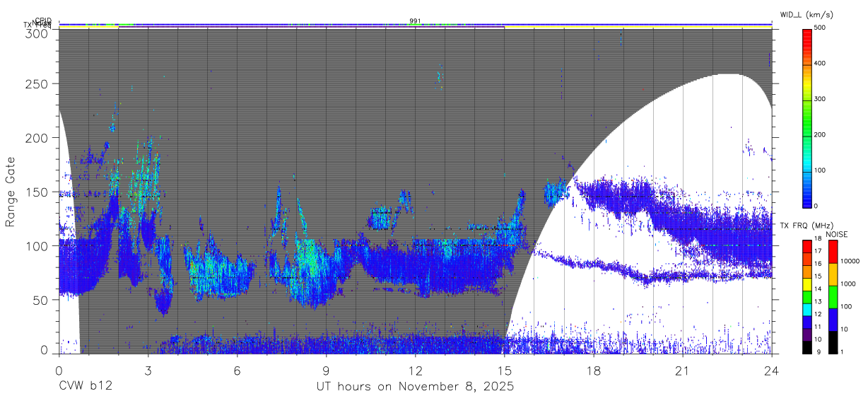Click the 200 tick on Range Gate axis
The height and width of the screenshot is (401, 868).
(x=36, y=138)
